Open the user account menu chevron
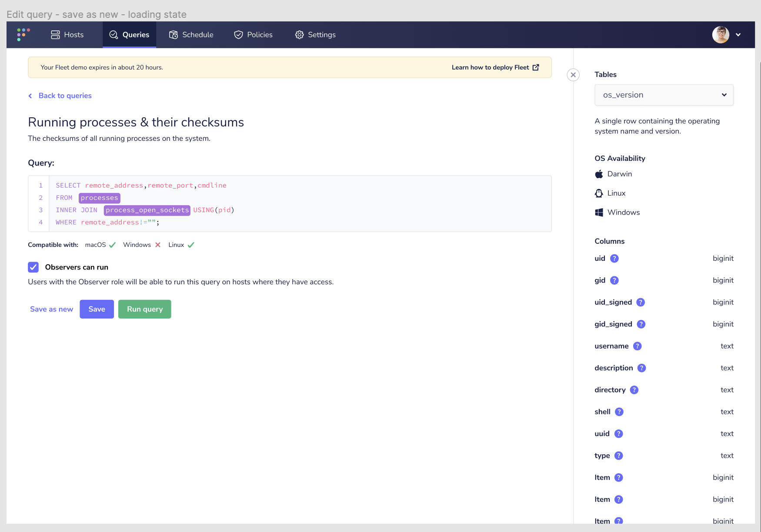The width and height of the screenshot is (761, 532). (x=738, y=35)
